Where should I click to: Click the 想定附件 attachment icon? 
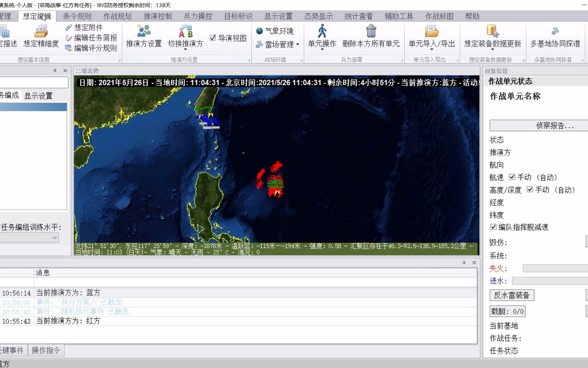click(x=69, y=28)
